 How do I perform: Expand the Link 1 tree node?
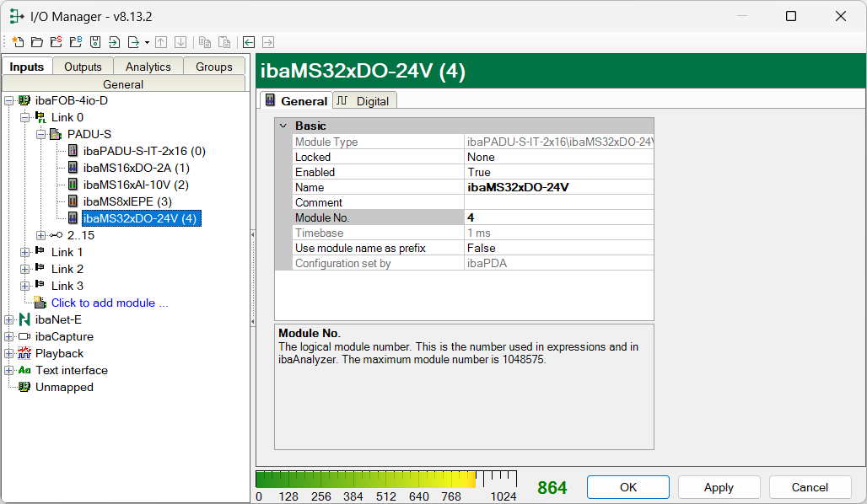pyautogui.click(x=24, y=252)
